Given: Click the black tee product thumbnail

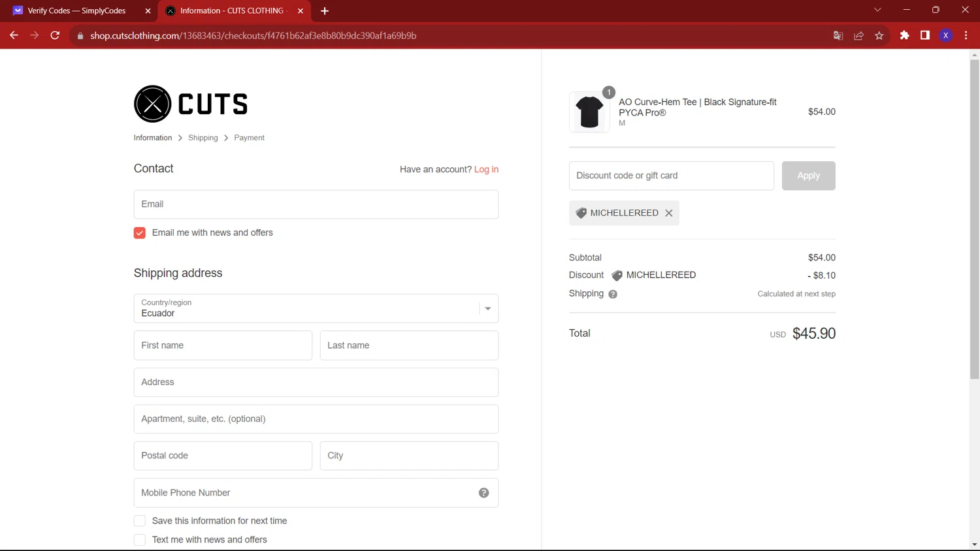Looking at the screenshot, I should tap(589, 112).
